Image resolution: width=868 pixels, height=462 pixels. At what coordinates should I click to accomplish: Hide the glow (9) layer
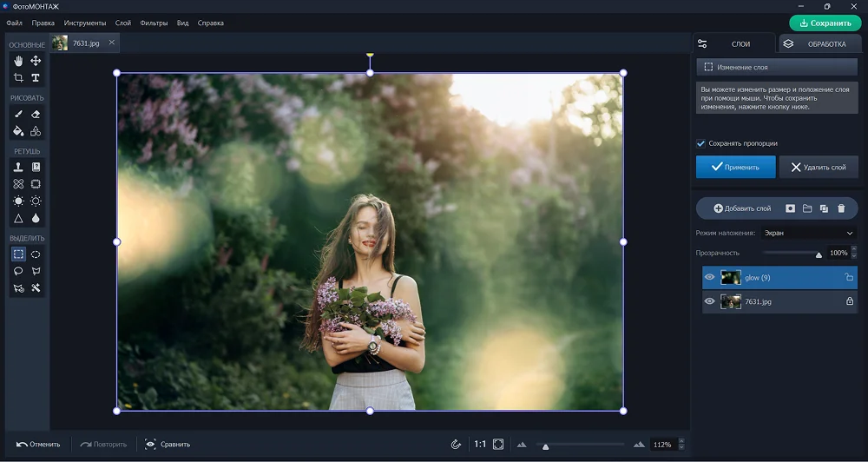[709, 278]
